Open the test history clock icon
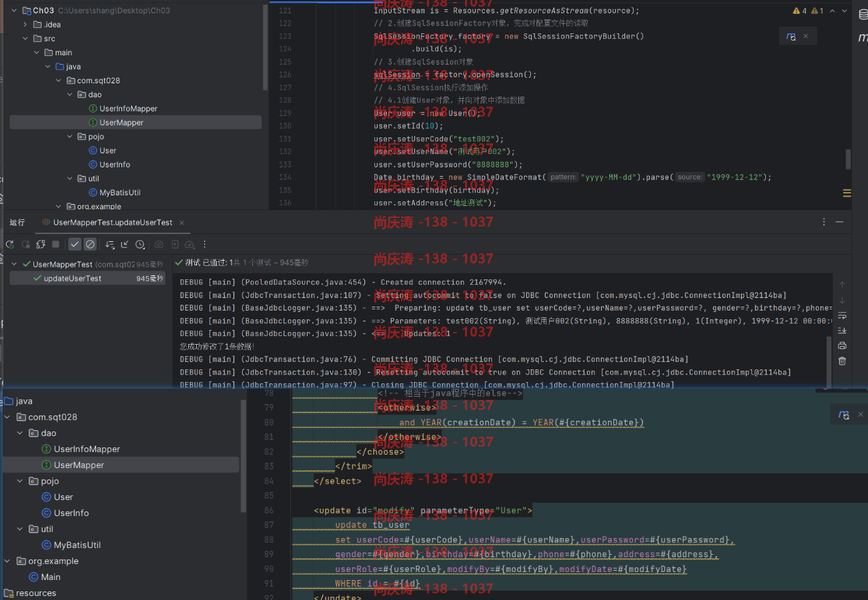This screenshot has width=868, height=600. click(140, 245)
